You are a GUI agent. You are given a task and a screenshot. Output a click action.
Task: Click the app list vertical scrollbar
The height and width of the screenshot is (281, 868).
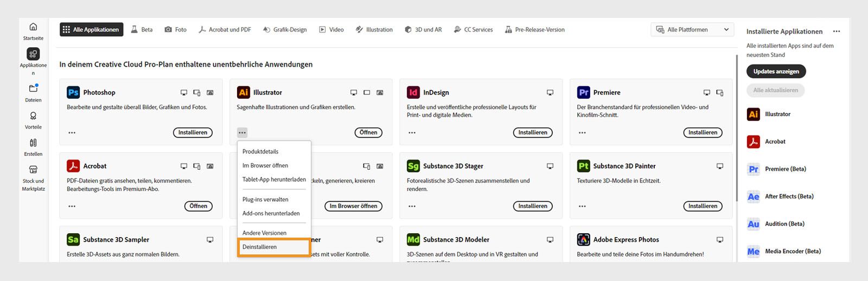737,127
